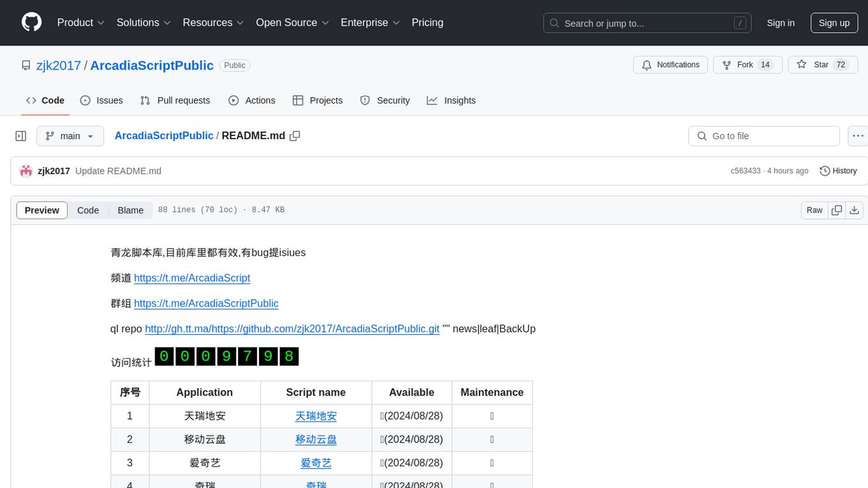This screenshot has height=488, width=868.
Task: Focus the Go to file input
Action: (x=764, y=136)
